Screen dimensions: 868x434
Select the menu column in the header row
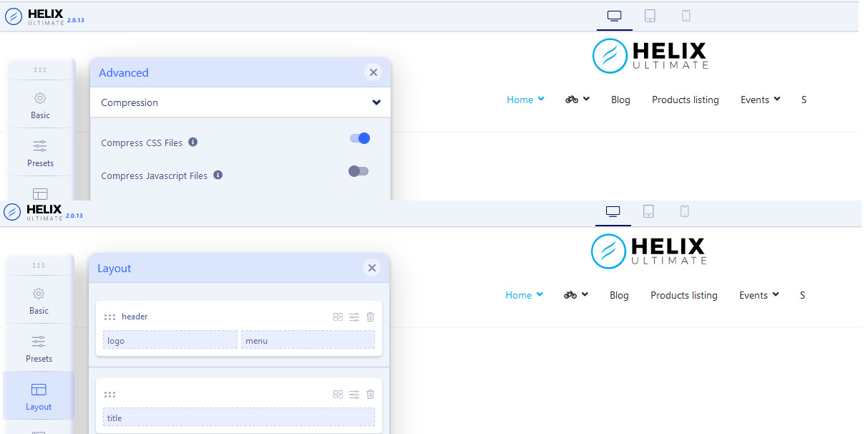[308, 340]
